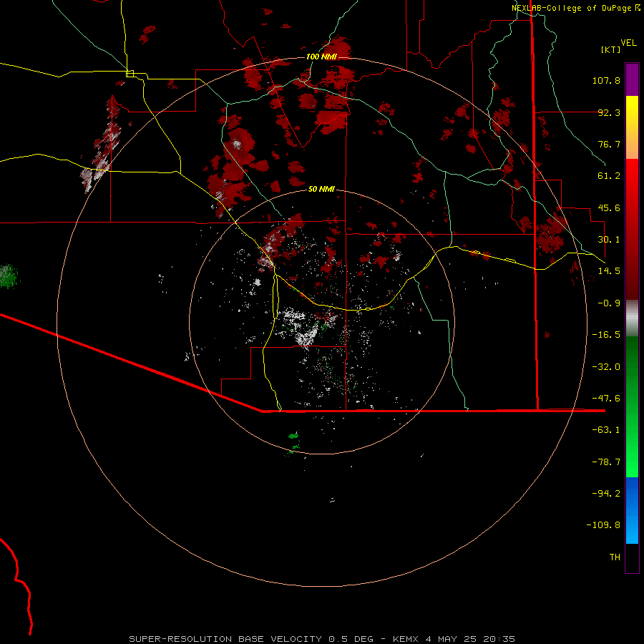Click the 92.3 velocity scale value
Screen dimensions: 644x644
[609, 112]
